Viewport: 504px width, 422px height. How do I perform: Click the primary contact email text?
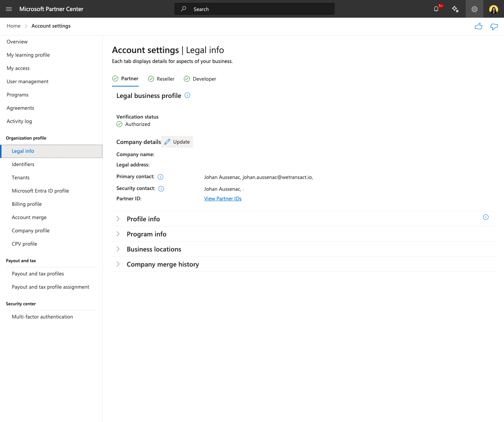[277, 177]
